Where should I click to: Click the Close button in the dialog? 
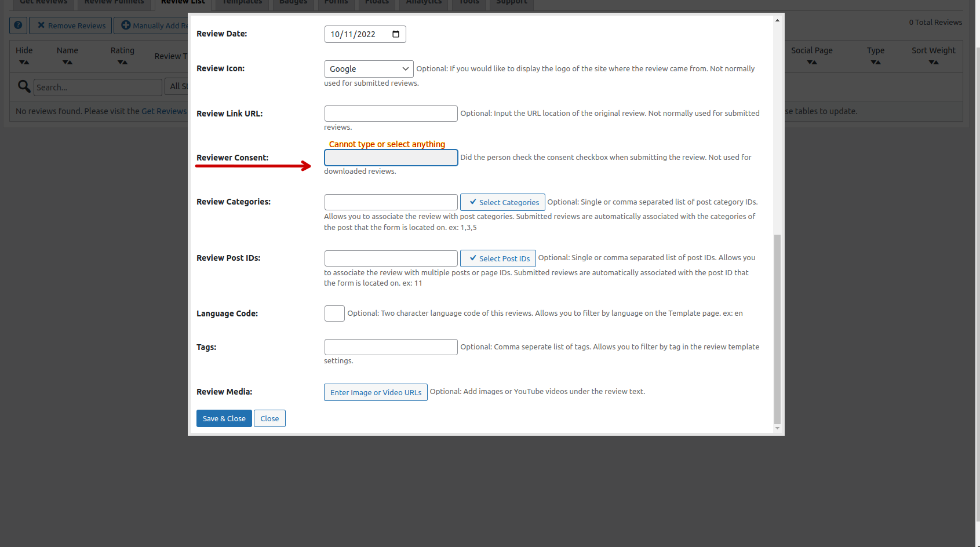tap(269, 418)
